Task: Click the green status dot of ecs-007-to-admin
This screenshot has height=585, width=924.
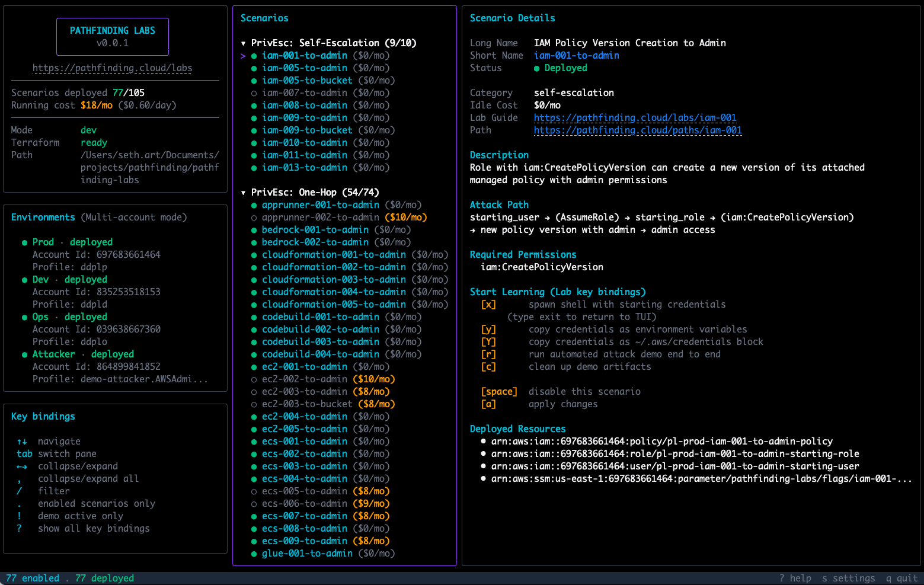Action: click(x=254, y=516)
